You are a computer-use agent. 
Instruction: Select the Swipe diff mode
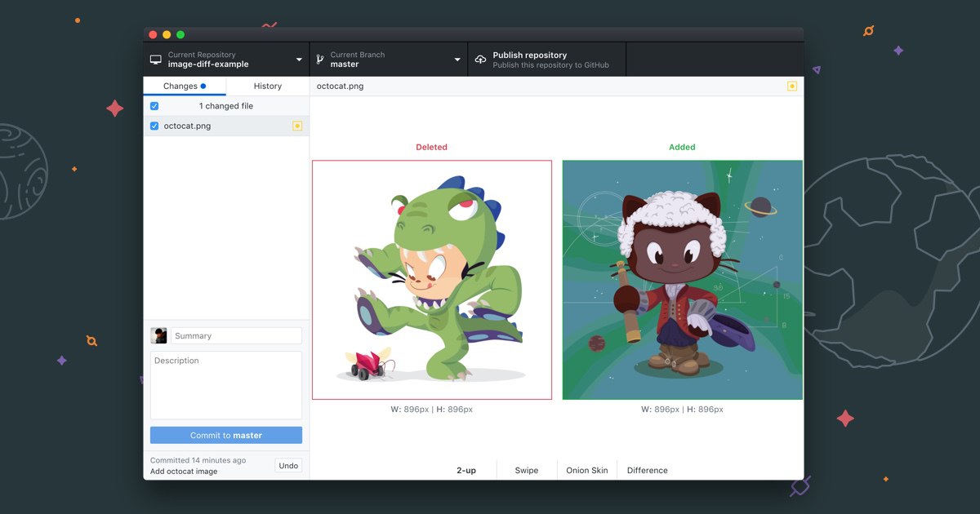[527, 470]
